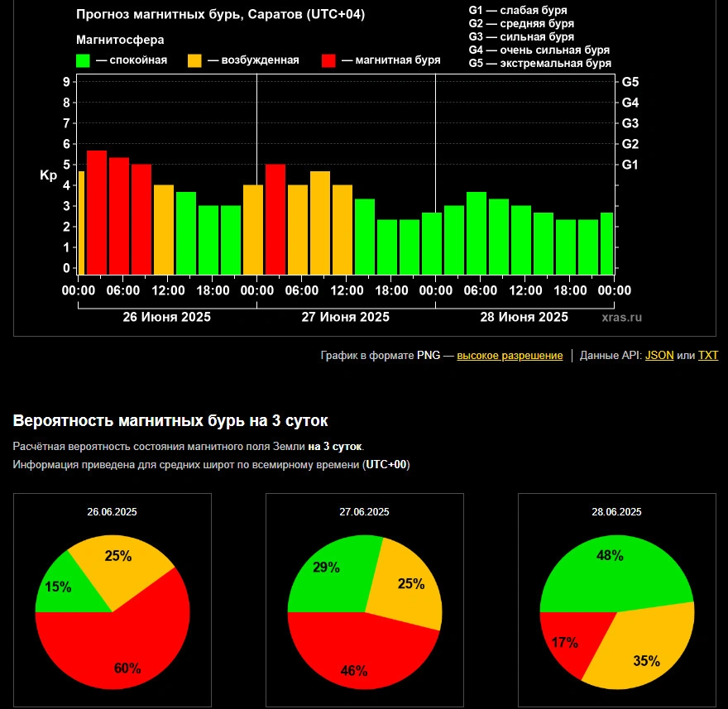Click the 48% green slice in 28.06.2025 pie
The image size is (728, 709).
click(613, 571)
